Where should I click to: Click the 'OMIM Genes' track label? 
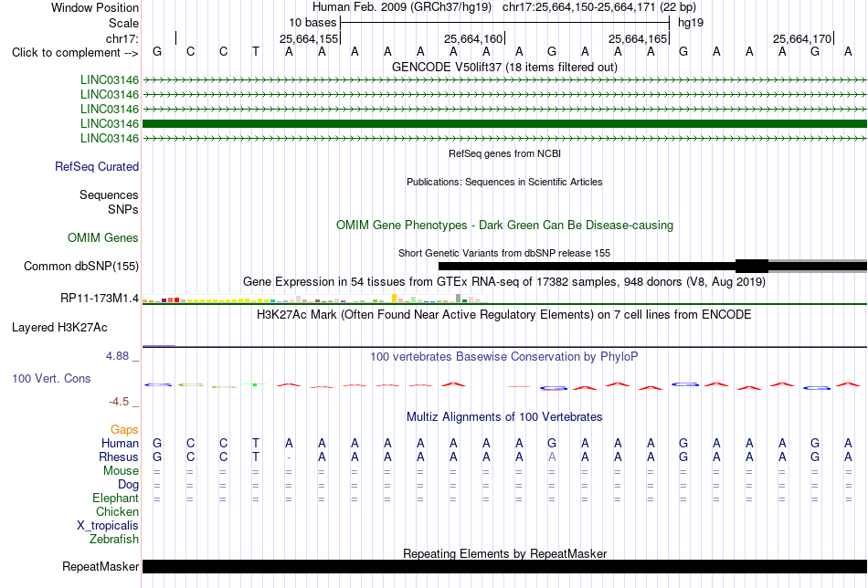pyautogui.click(x=103, y=238)
